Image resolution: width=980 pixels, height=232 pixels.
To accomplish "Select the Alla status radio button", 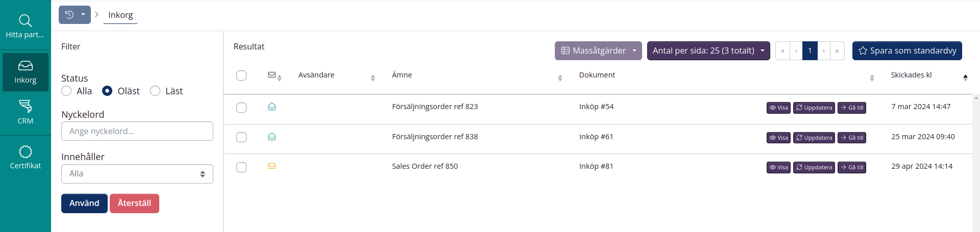I will point(66,91).
